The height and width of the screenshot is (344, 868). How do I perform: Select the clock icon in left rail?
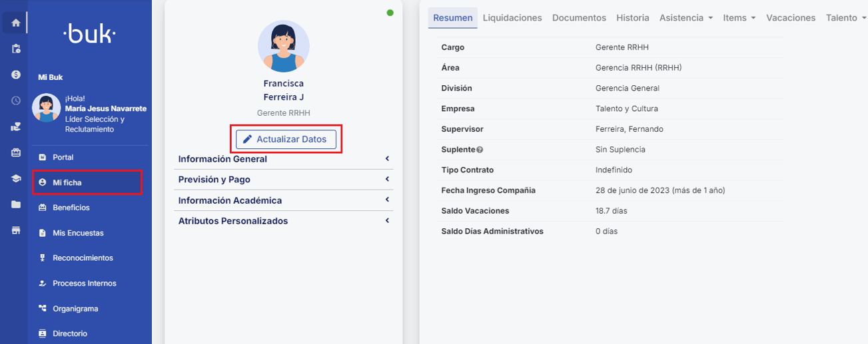[x=15, y=100]
